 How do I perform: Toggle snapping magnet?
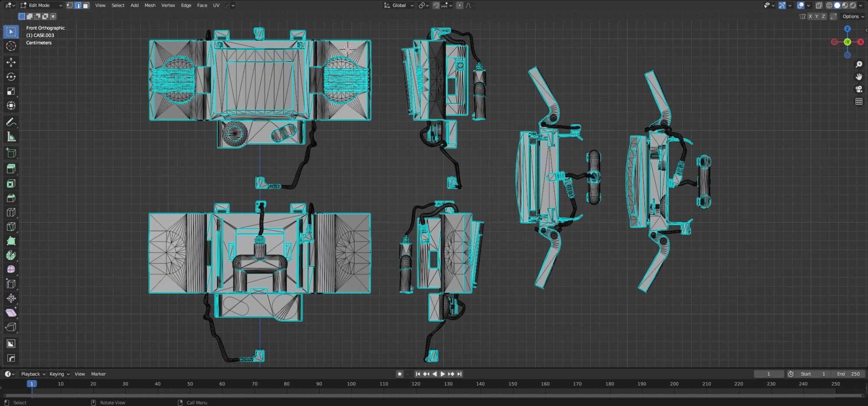[x=436, y=6]
